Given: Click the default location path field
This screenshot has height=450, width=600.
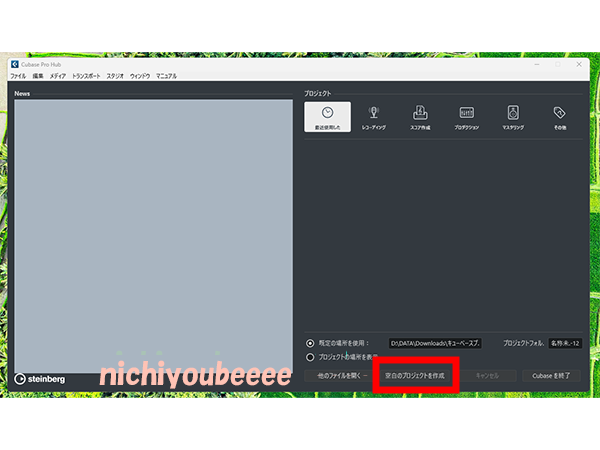Looking at the screenshot, I should [x=435, y=342].
